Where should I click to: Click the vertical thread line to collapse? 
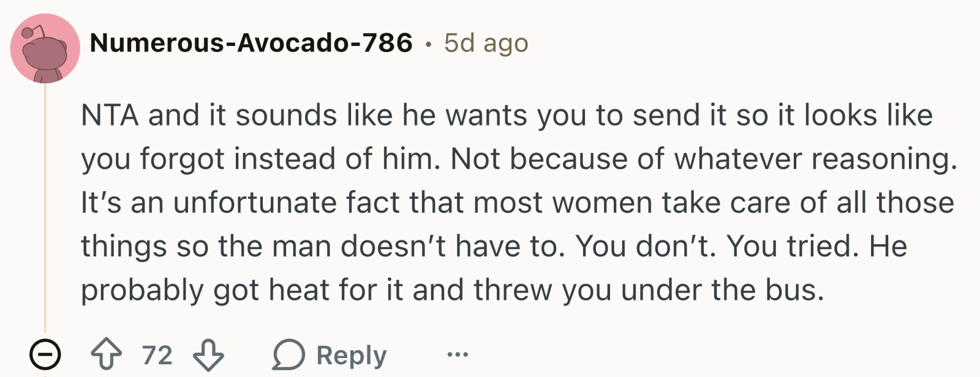click(x=45, y=208)
